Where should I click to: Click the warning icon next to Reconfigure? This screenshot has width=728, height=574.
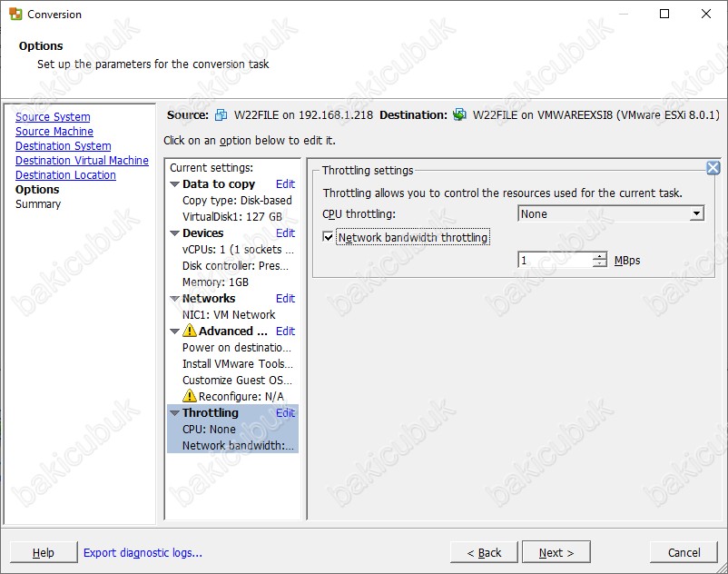190,396
